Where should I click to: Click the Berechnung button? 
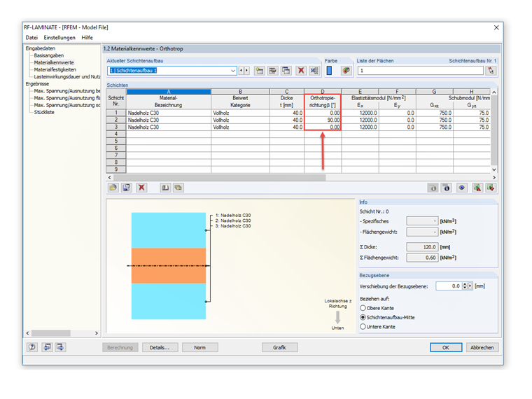(x=120, y=347)
